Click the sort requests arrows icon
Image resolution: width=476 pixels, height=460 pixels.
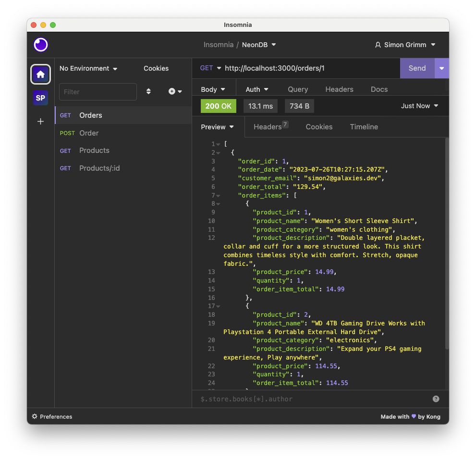click(x=148, y=91)
